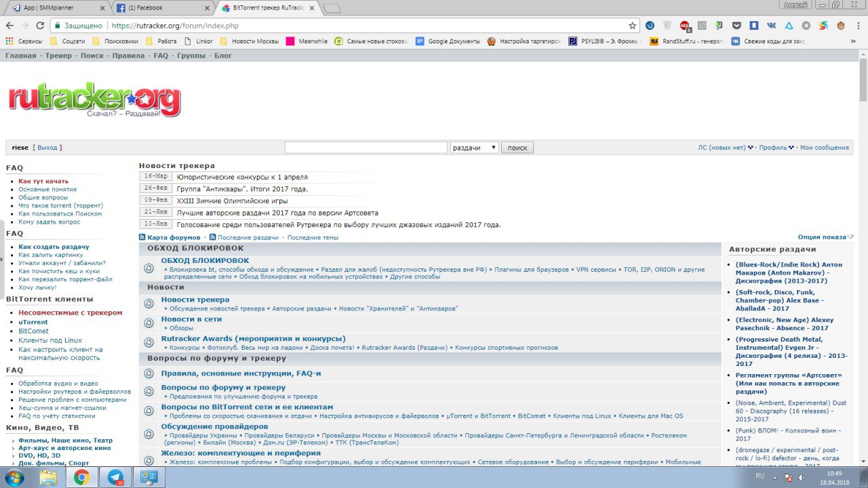Click the gray shield extension icon

[x=667, y=26]
